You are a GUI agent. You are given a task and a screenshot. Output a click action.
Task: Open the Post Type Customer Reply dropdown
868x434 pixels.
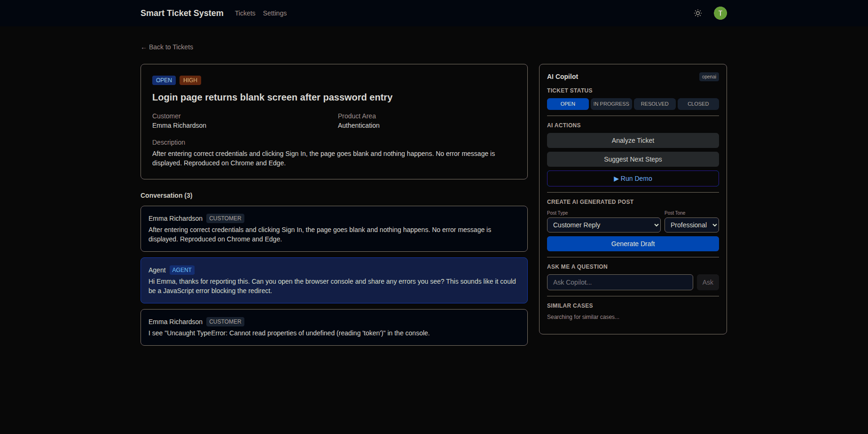604,225
